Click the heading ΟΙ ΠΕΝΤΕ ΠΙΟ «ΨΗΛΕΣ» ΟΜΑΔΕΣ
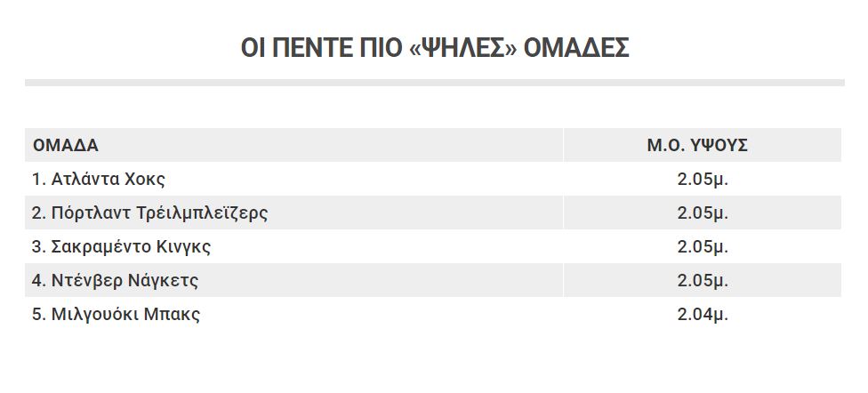This screenshot has height=393, width=868. 435,48
